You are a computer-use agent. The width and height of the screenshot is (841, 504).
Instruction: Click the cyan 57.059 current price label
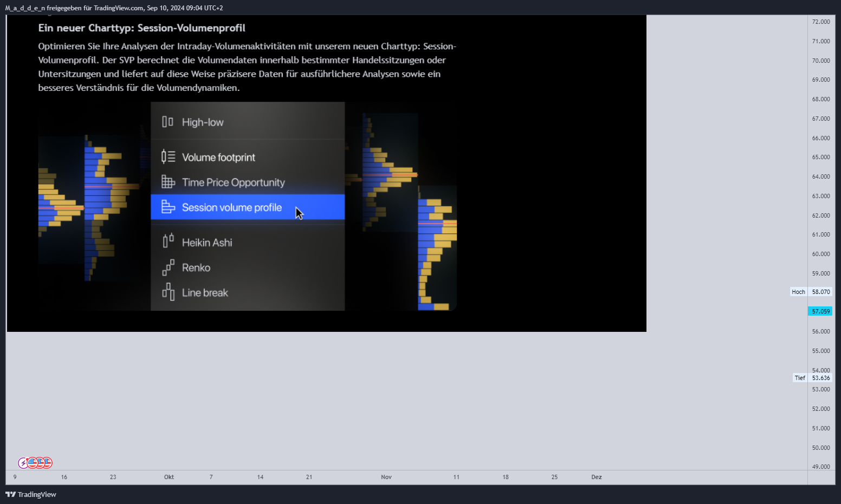[820, 311]
